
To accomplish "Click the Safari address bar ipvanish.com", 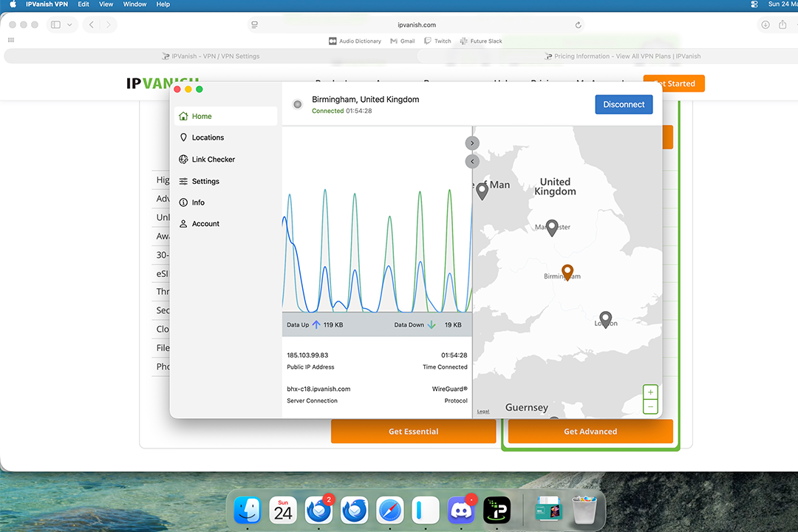I will point(416,24).
